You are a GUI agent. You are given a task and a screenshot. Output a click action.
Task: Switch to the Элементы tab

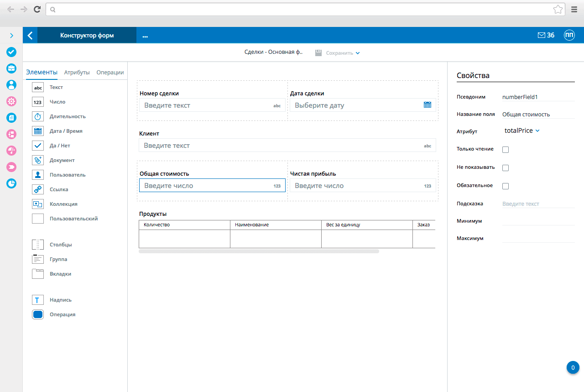point(42,72)
